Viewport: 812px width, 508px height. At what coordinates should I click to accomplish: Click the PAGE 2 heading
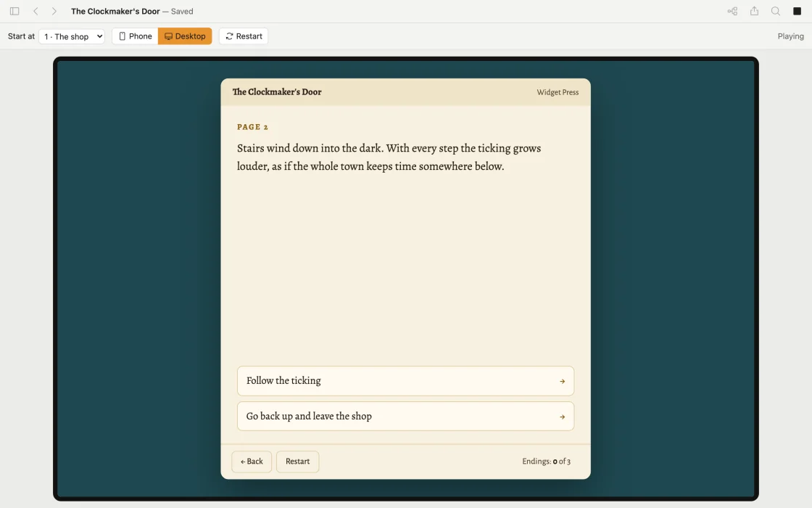click(x=253, y=127)
